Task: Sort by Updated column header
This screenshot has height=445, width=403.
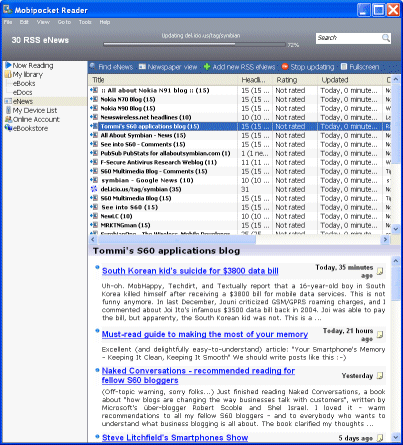Action: coord(350,80)
